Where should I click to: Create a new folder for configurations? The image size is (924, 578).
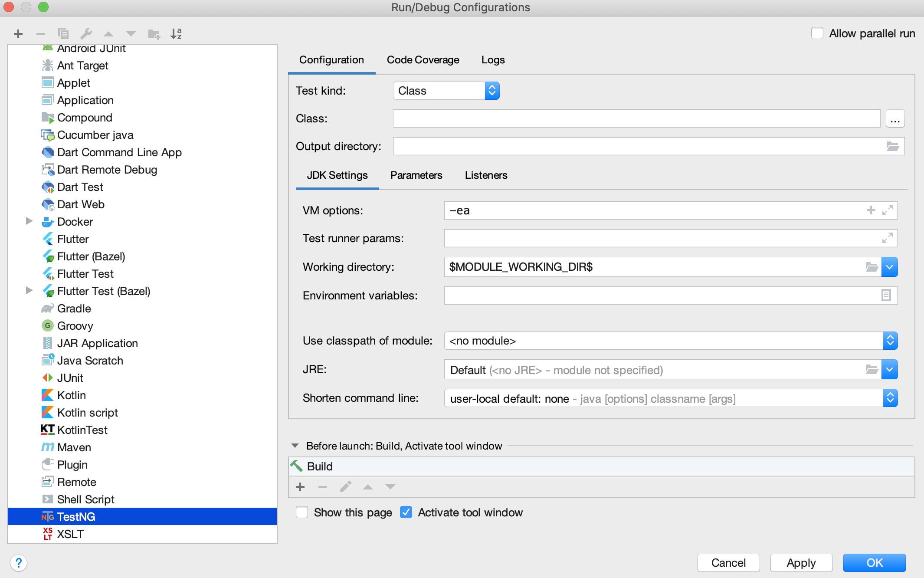[153, 33]
